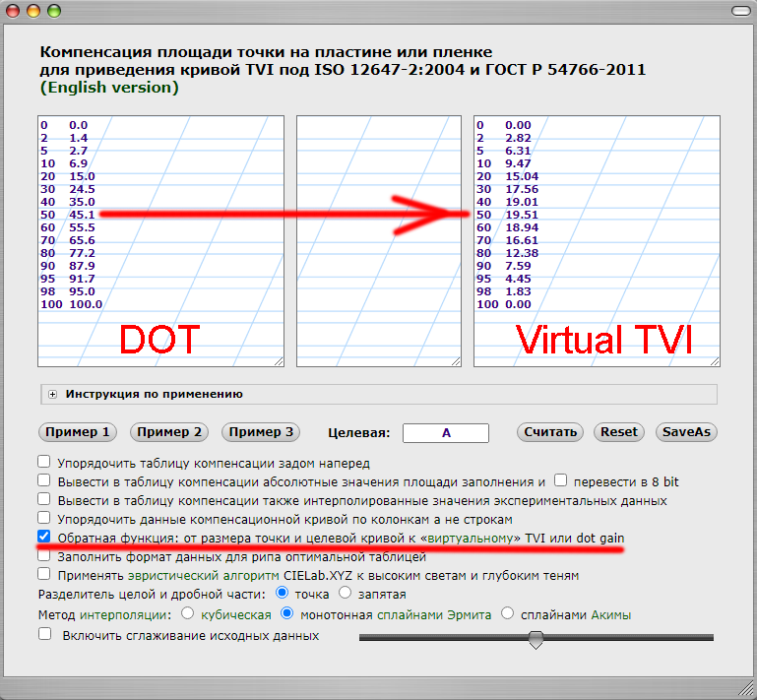Viewport: 757px width, 700px height.
Task: Click the row "50 19.51" in right table
Action: click(507, 215)
